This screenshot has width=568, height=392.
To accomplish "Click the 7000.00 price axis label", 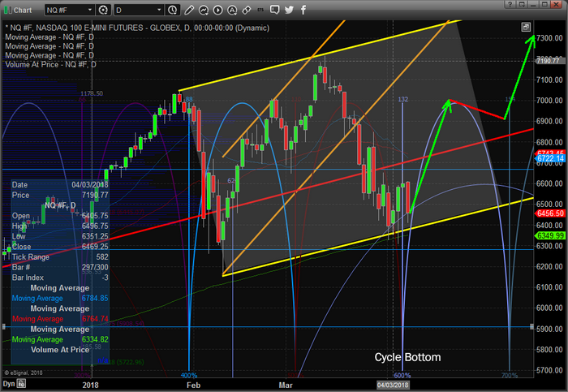I will 549,101.
